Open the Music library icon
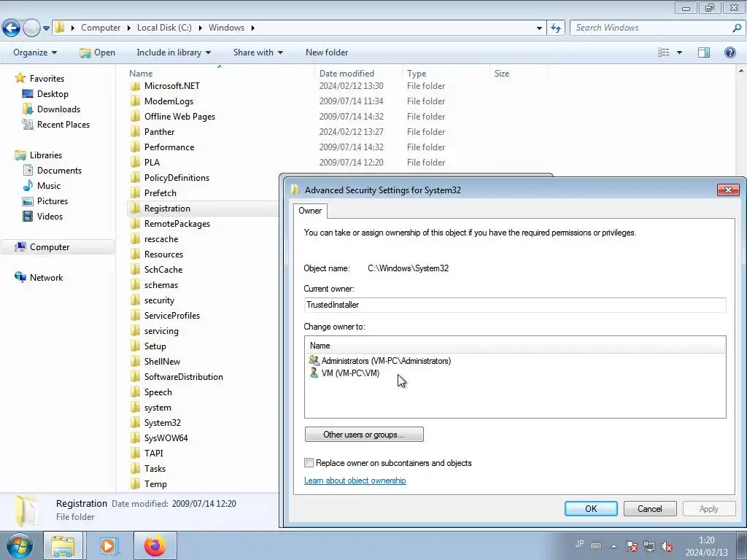 click(28, 186)
